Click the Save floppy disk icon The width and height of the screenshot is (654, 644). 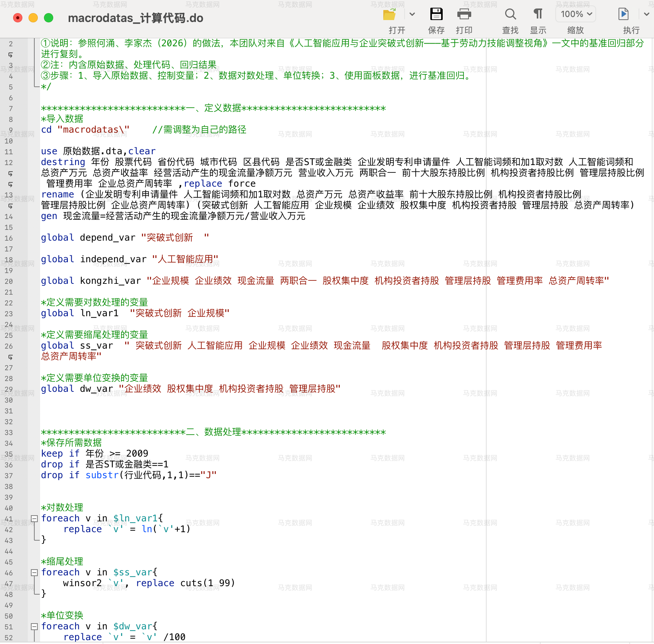(437, 14)
